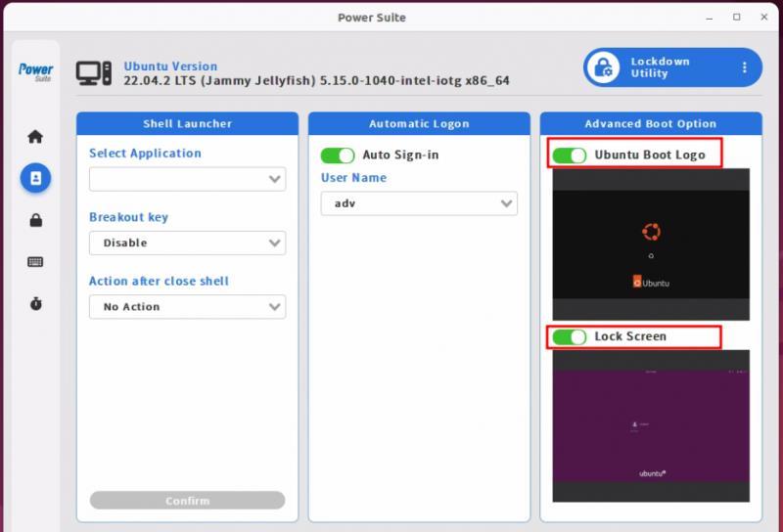The width and height of the screenshot is (783, 532).
Task: Toggle the Auto Sign-in switch
Action: coord(338,155)
